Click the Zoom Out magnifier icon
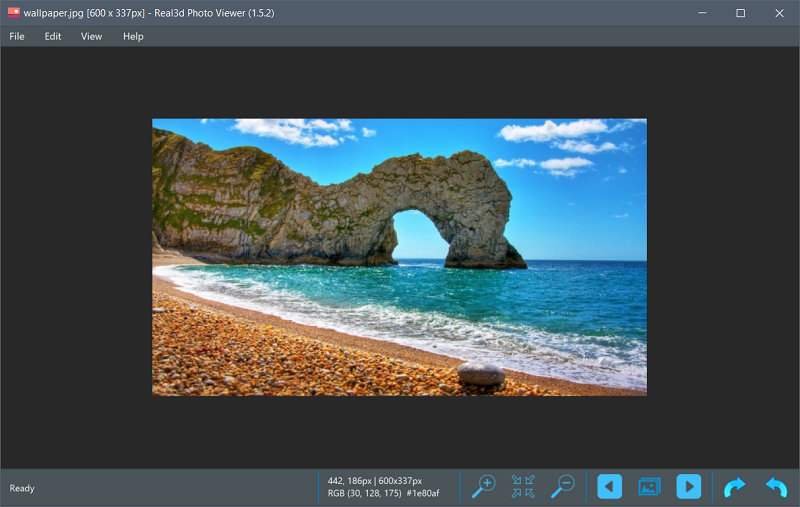Screen dimensions: 800x507 pyautogui.click(x=563, y=487)
